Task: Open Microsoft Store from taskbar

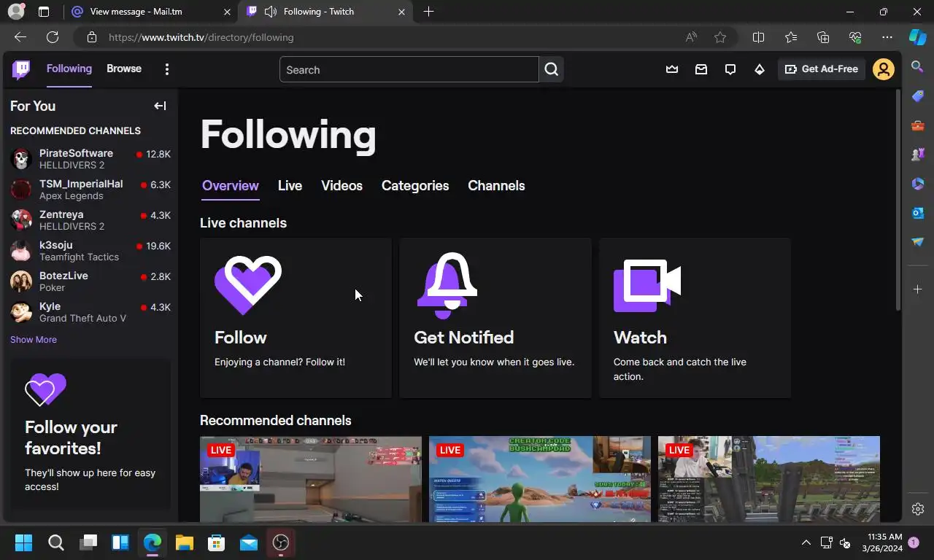Action: 216,542
